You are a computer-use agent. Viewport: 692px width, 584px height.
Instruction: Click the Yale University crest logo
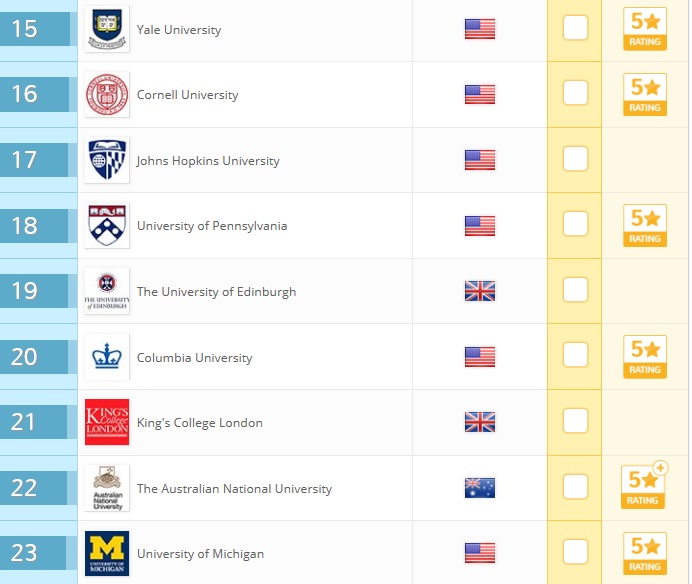pos(107,29)
